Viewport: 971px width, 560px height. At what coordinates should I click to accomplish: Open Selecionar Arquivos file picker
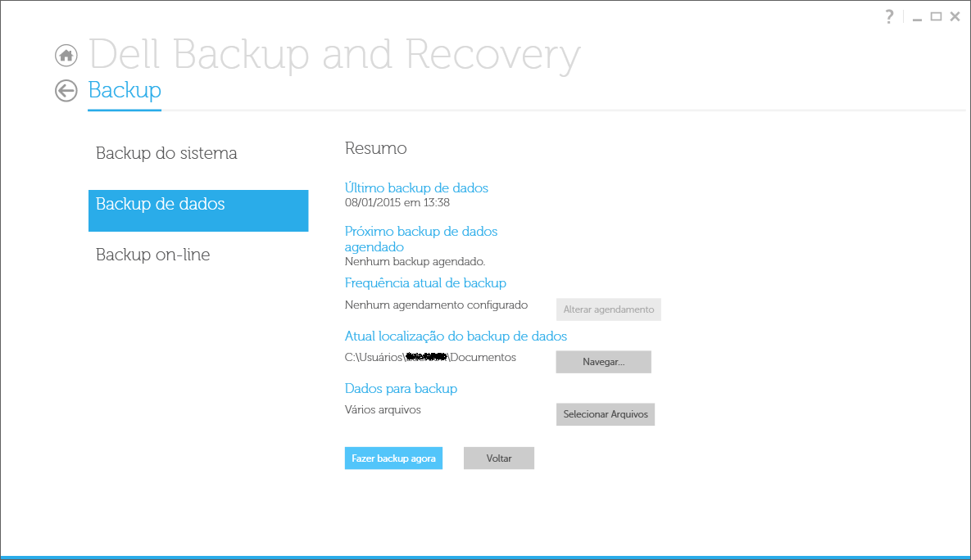pos(606,414)
